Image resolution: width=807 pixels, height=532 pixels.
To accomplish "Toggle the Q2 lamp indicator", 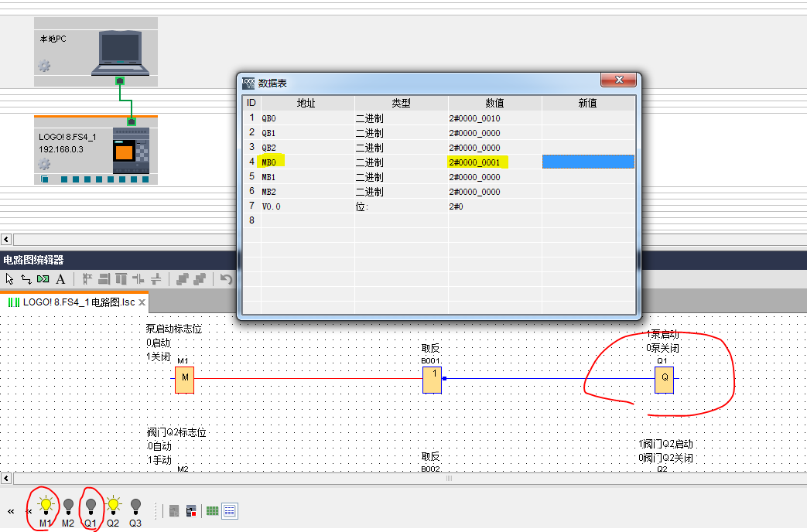I will [113, 506].
